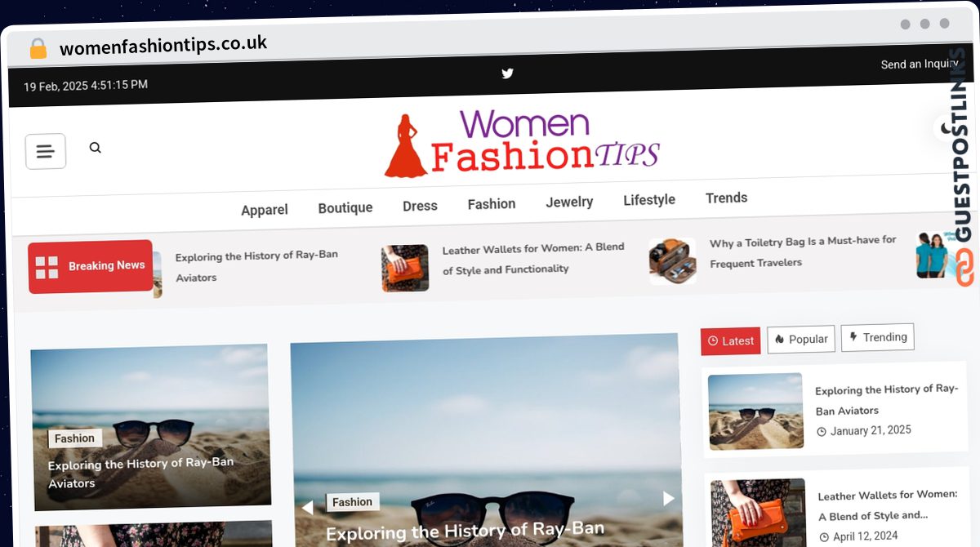980x547 pixels.
Task: Click Fashion tag on left sunglasses card
Action: click(x=74, y=439)
